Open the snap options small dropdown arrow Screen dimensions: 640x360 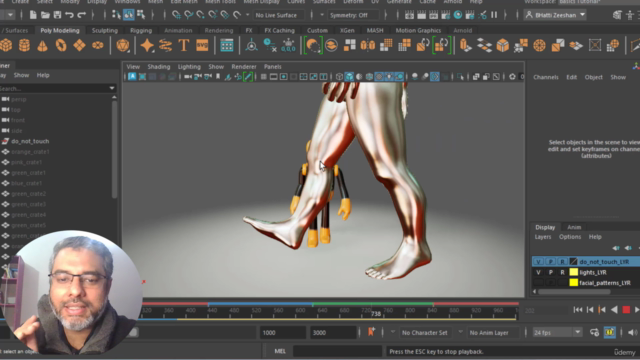pos(247,15)
